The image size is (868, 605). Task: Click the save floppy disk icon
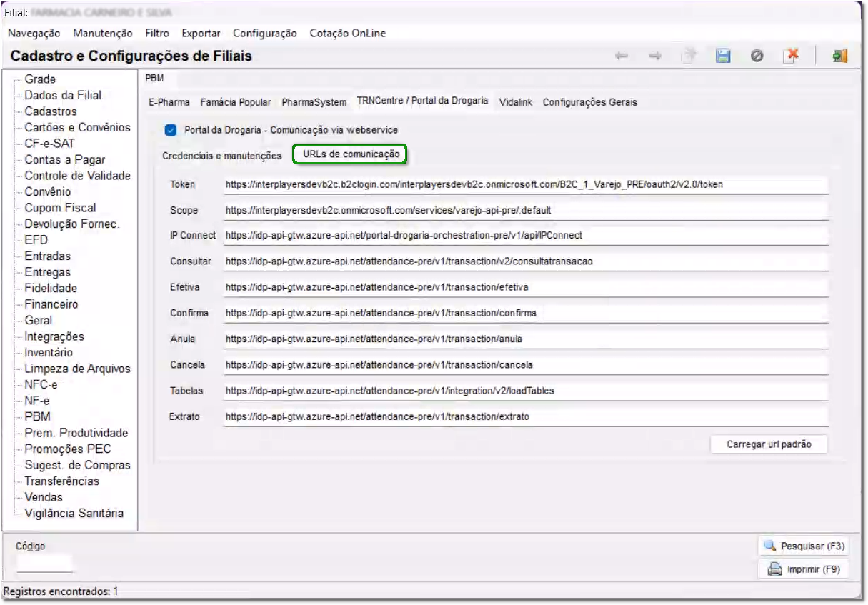(x=723, y=56)
